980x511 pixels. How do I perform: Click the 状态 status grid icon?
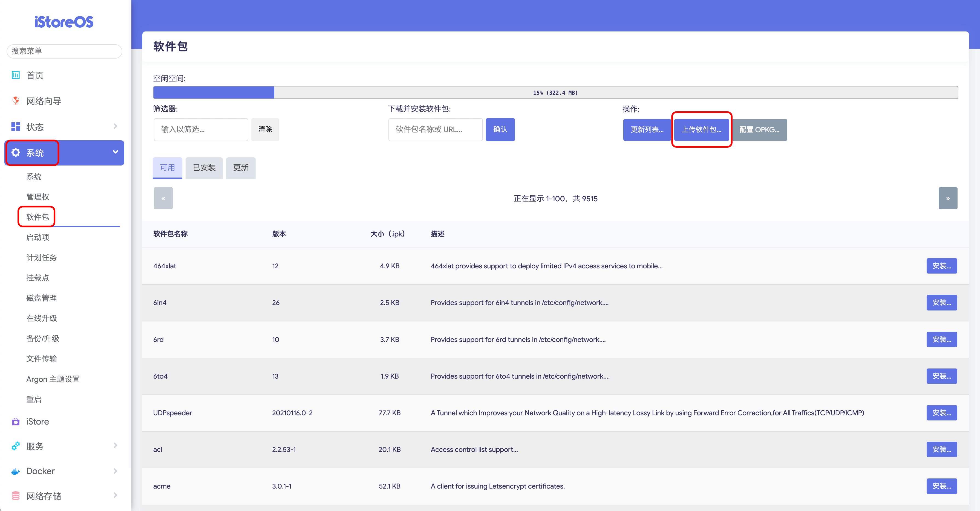16,127
